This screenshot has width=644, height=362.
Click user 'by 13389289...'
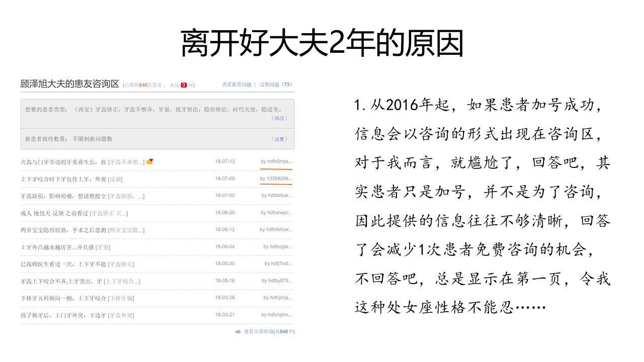[276, 178]
